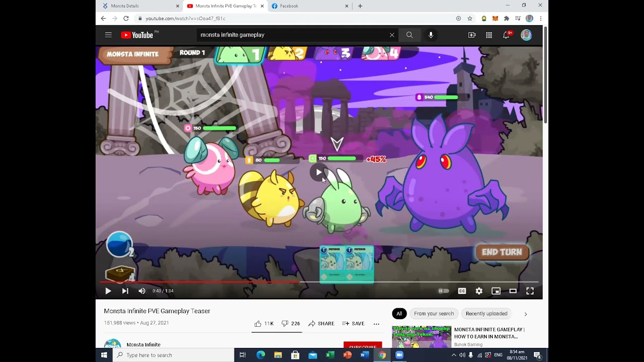Viewport: 644px width, 362px height.
Task: Click the page vertical scrollbar
Action: point(545,75)
